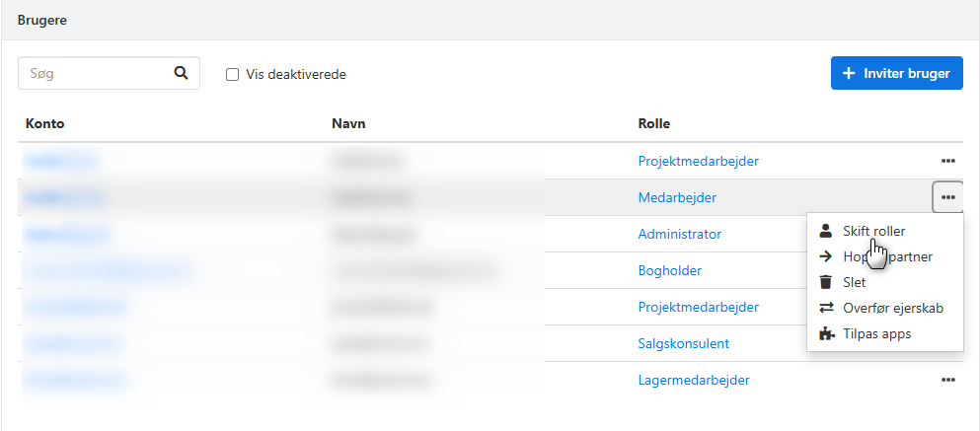Open the three-dot menu for Lagermedarbejder row
The width and height of the screenshot is (980, 431).
pyautogui.click(x=947, y=380)
